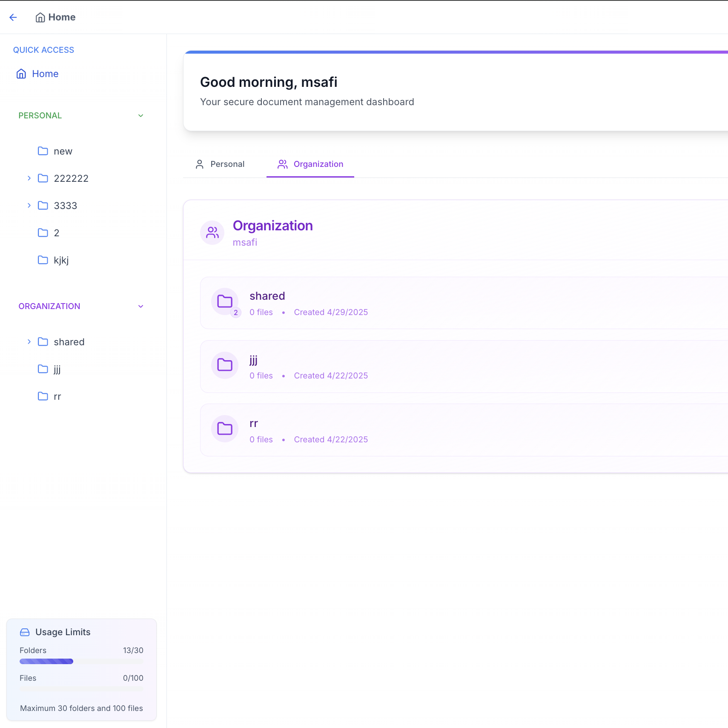Click the kjkj folder icon in sidebar
Screen dimensions: 728x728
tap(43, 260)
